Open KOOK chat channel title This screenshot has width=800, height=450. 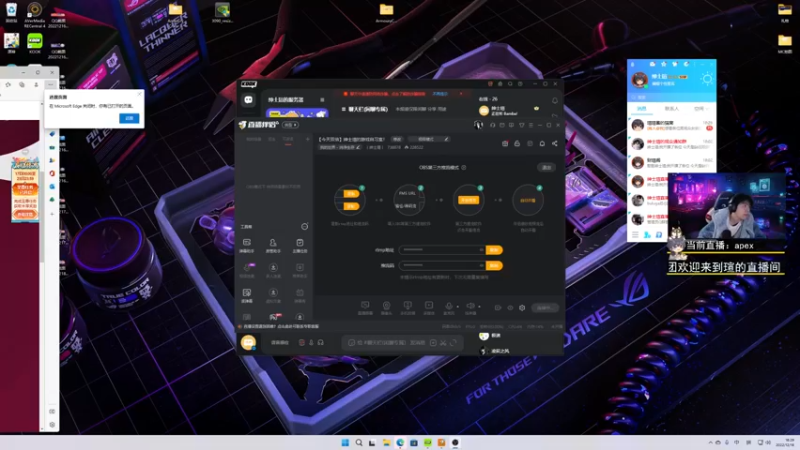[367, 109]
